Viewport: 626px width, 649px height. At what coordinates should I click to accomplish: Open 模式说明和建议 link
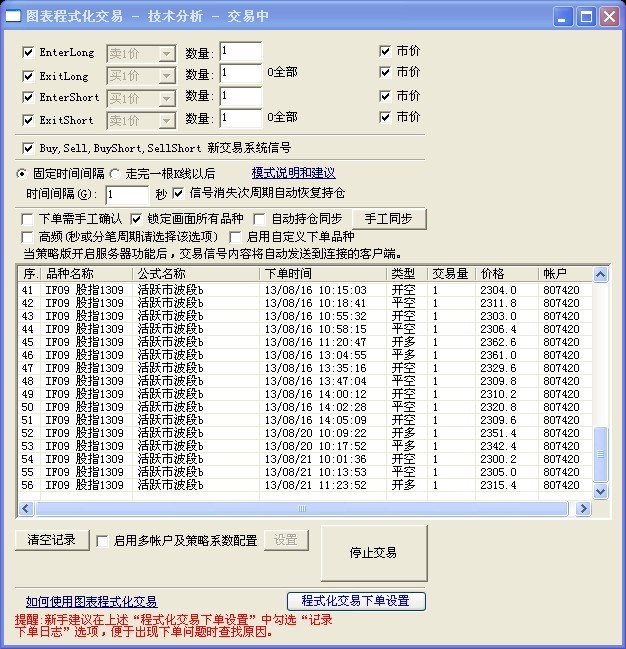click(x=294, y=173)
